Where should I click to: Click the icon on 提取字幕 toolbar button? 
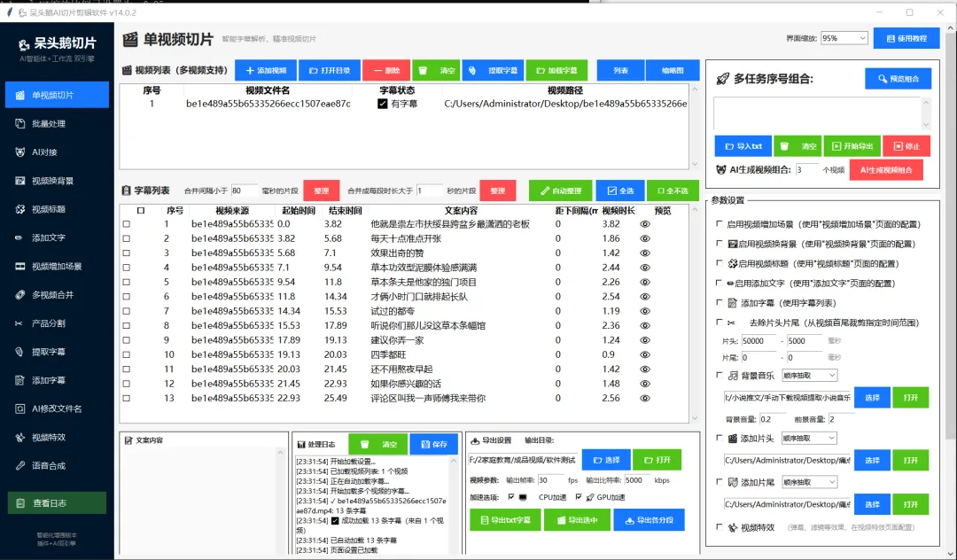pyautogui.click(x=472, y=71)
